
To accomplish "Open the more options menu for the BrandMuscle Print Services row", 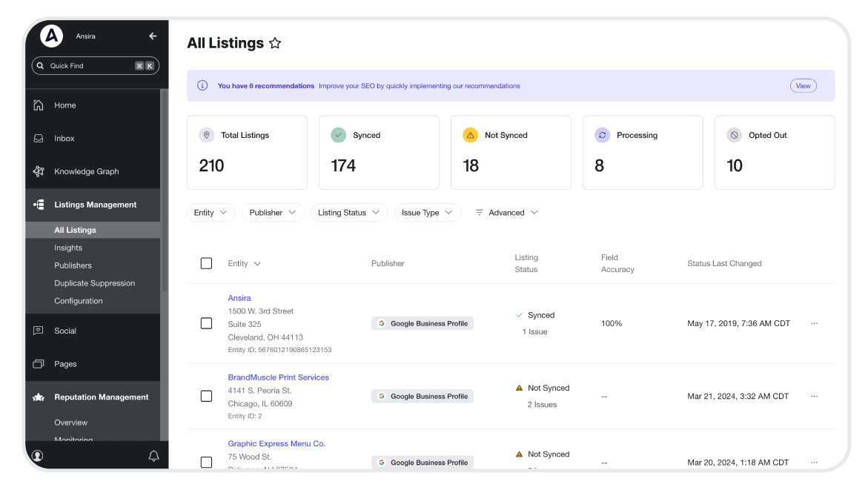I will 815,397.
